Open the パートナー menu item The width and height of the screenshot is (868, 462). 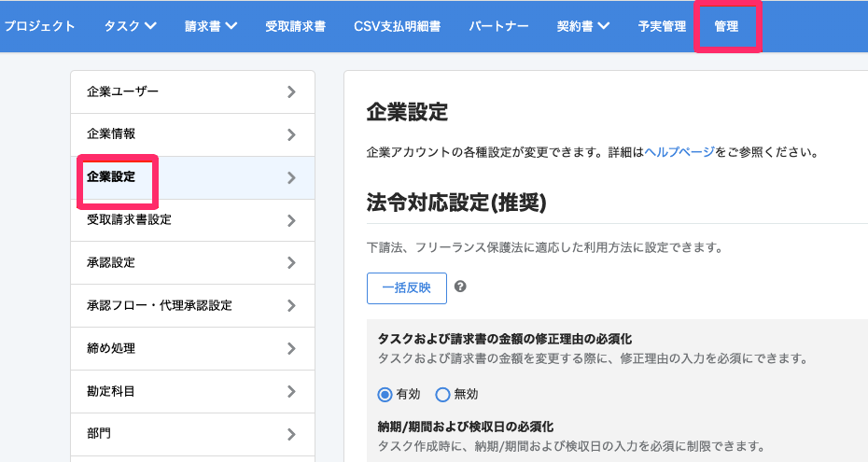coord(498,26)
